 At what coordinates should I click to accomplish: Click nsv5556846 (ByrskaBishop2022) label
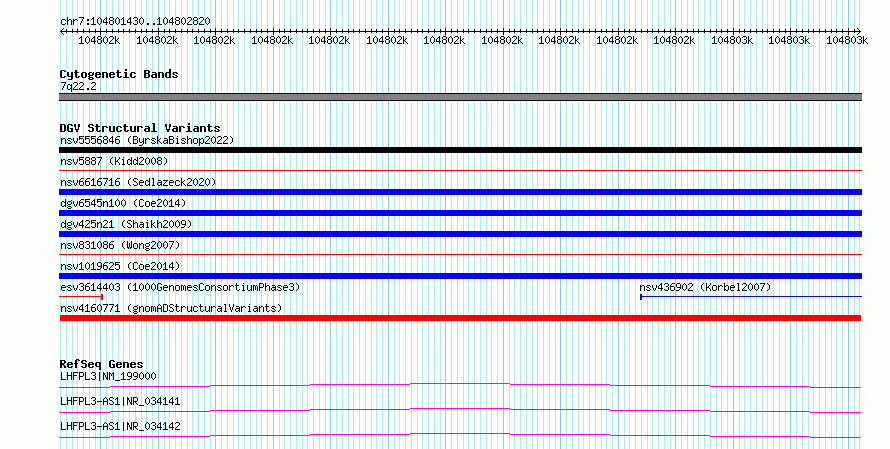pos(147,140)
